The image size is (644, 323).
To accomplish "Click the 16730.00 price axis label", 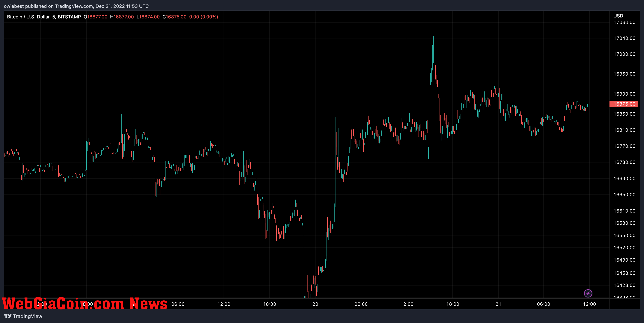I will pos(624,162).
